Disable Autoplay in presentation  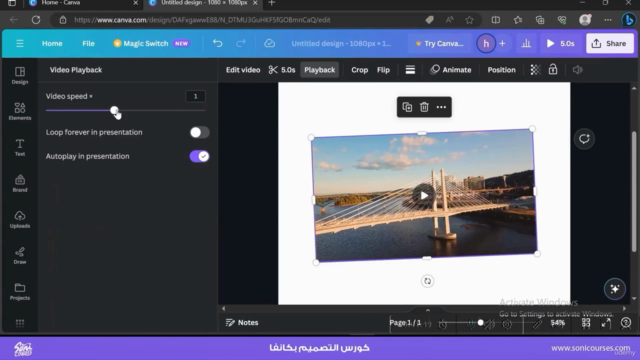click(x=199, y=156)
